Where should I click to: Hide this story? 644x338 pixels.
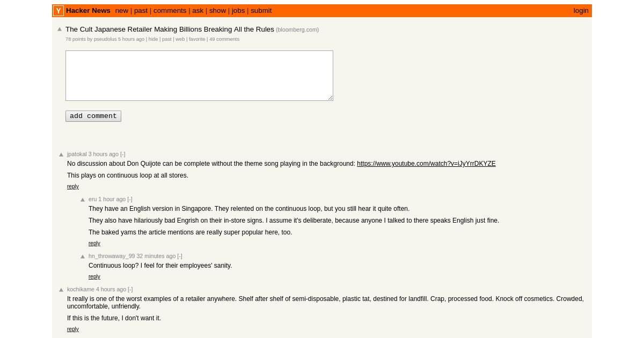tap(153, 39)
